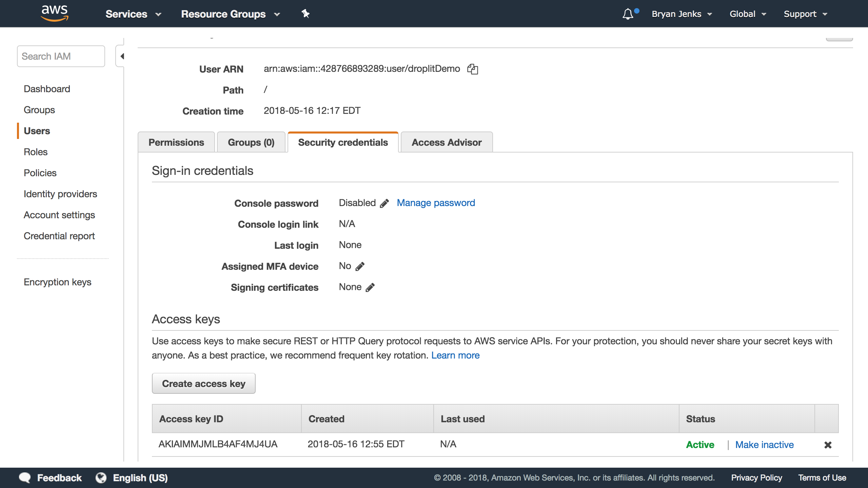Image resolution: width=868 pixels, height=488 pixels.
Task: Edit Signing certificates pencil icon
Action: pos(370,287)
